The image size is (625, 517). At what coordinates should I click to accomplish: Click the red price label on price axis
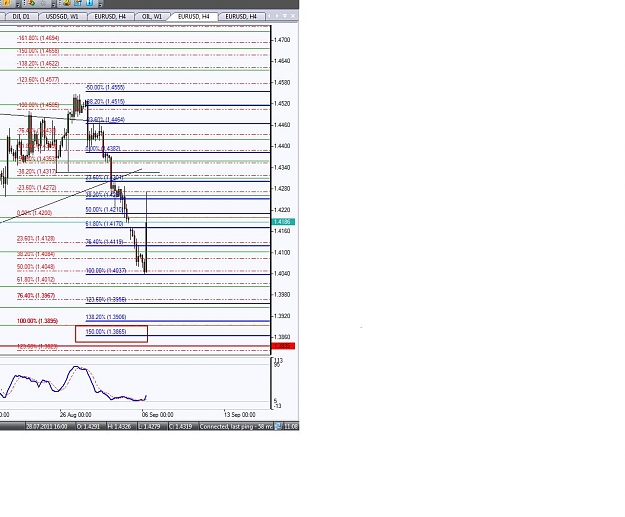click(283, 346)
